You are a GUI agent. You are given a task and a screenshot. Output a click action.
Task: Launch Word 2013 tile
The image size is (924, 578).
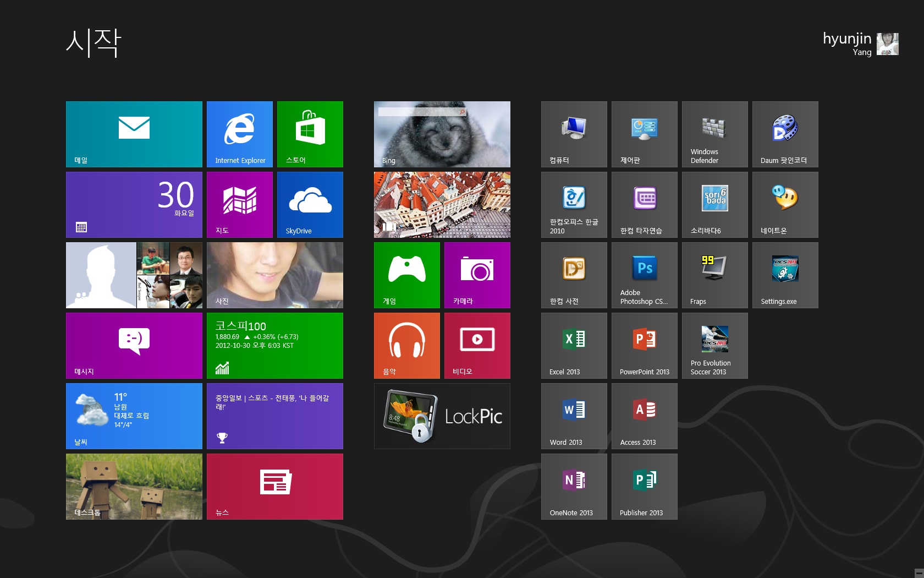coord(574,416)
